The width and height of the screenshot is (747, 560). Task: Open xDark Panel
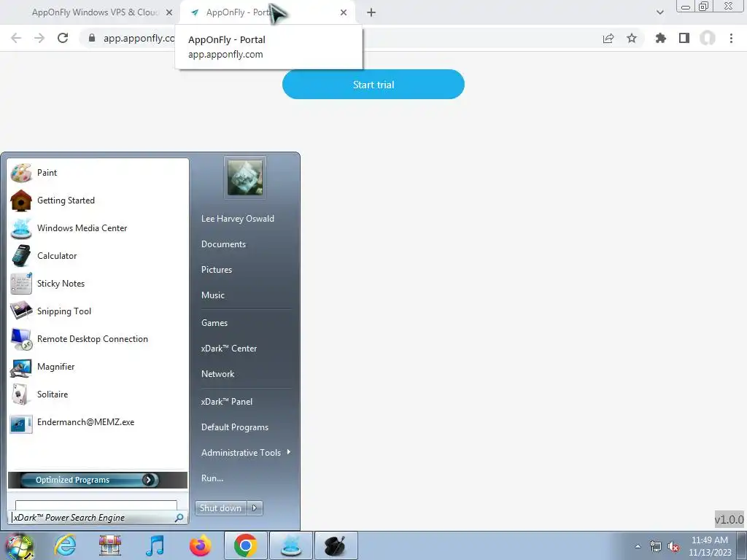(x=227, y=402)
